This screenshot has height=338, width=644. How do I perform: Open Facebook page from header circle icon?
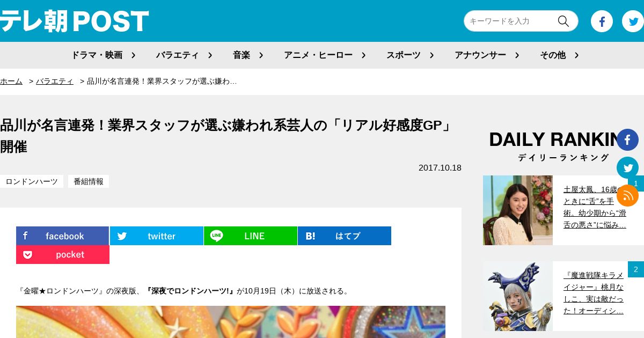point(602,21)
